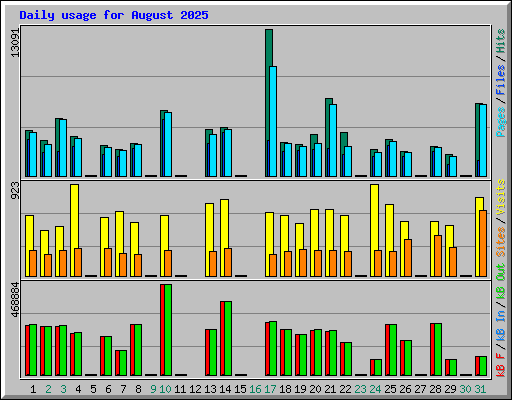This screenshot has width=512, height=400.
Task: Click day label 18 on x-axis
Action: point(285,389)
